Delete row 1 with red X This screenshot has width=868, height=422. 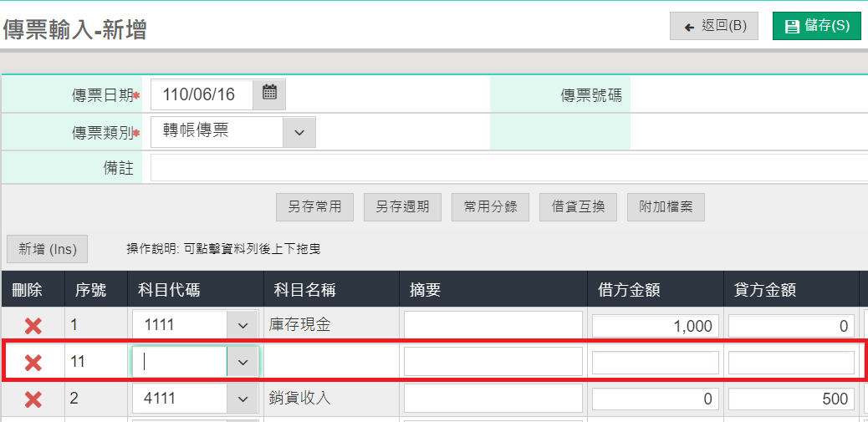tap(33, 325)
